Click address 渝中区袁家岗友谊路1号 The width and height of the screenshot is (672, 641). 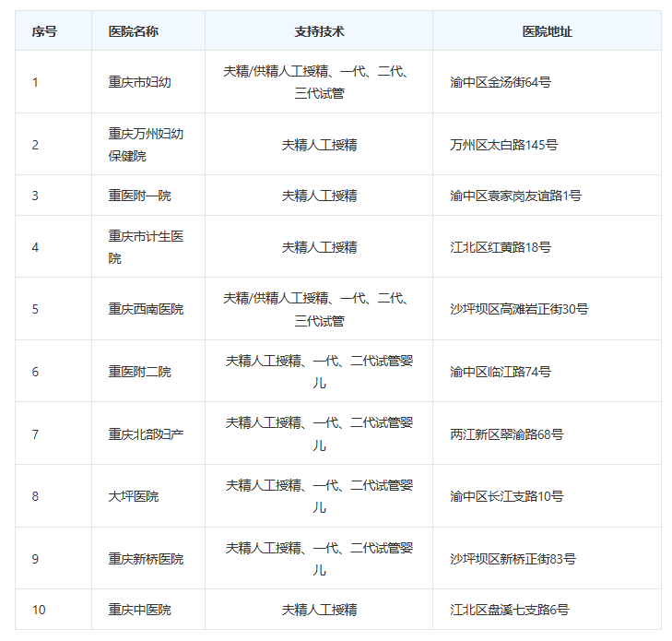point(515,196)
